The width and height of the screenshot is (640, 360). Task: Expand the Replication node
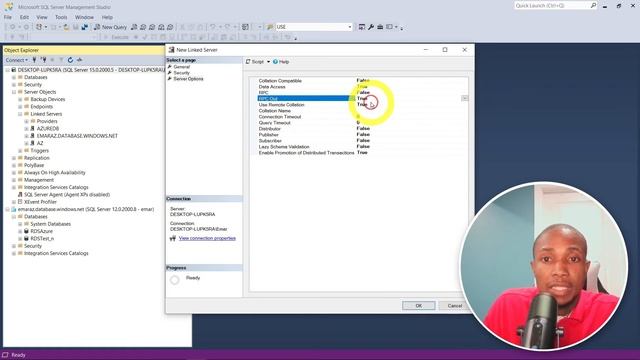(14, 158)
